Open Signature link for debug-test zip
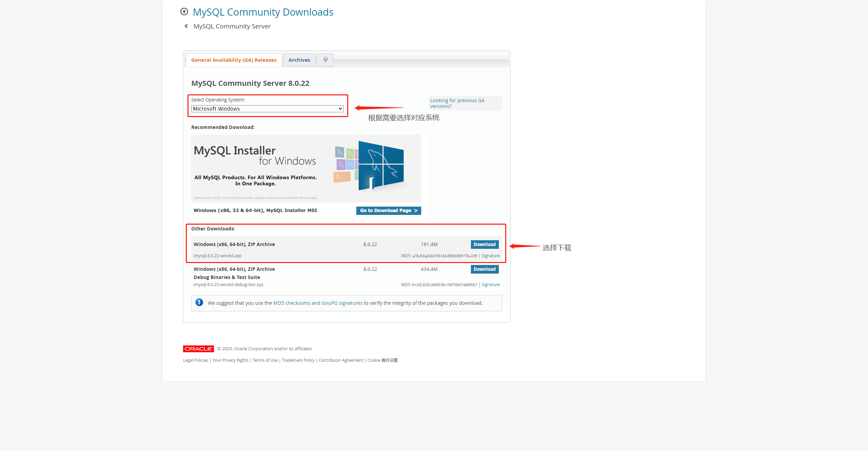The image size is (868, 451). click(x=491, y=285)
